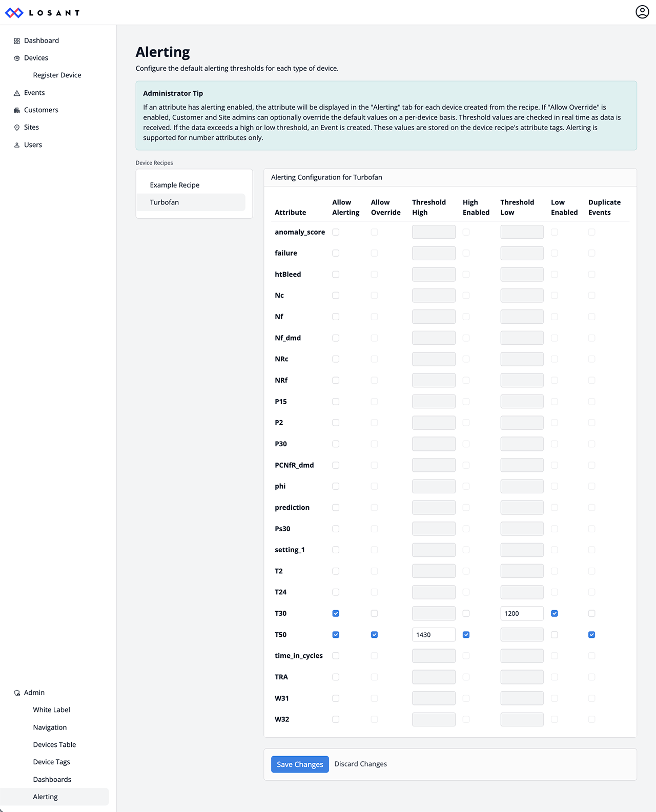Click the Sites location pin icon

pos(17,128)
